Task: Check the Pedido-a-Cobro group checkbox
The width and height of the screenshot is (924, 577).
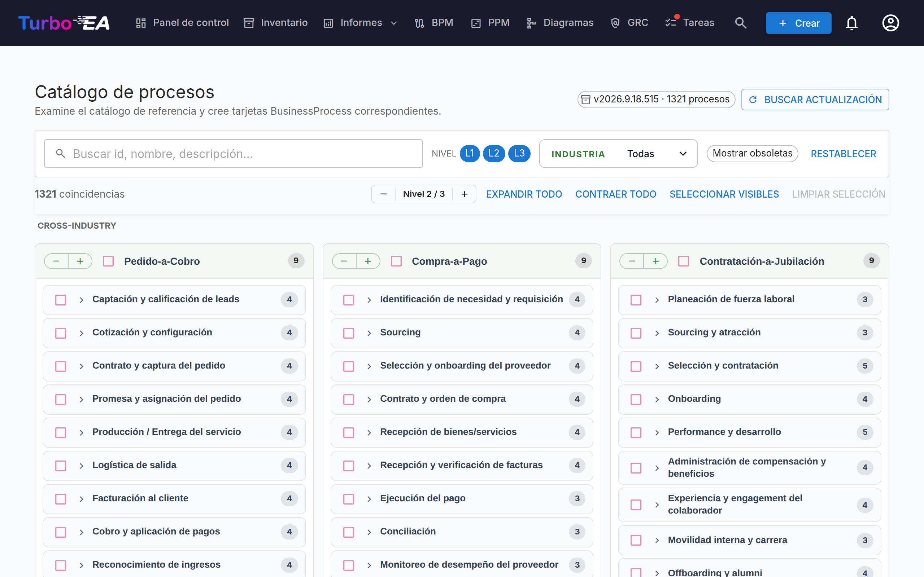Action: (x=108, y=261)
